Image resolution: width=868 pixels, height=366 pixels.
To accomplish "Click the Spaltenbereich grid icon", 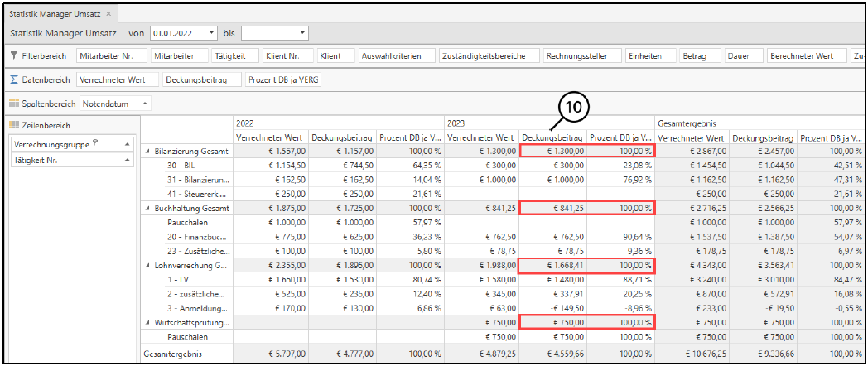I will coord(14,104).
